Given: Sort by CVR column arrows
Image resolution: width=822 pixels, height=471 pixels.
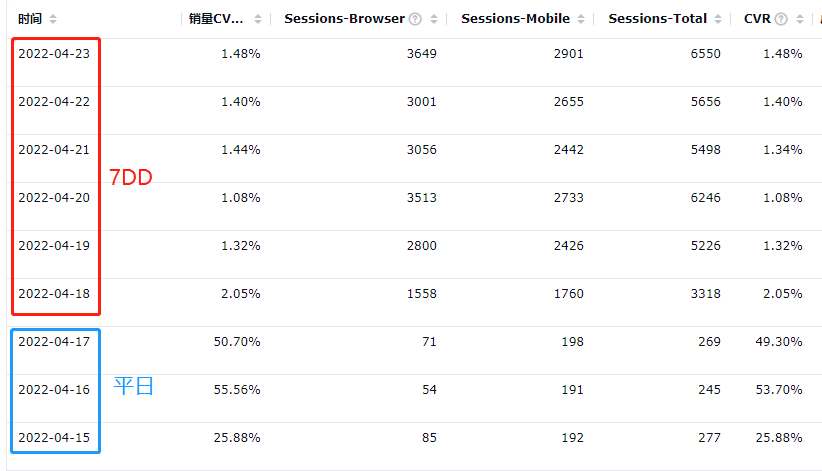Looking at the screenshot, I should 799,19.
